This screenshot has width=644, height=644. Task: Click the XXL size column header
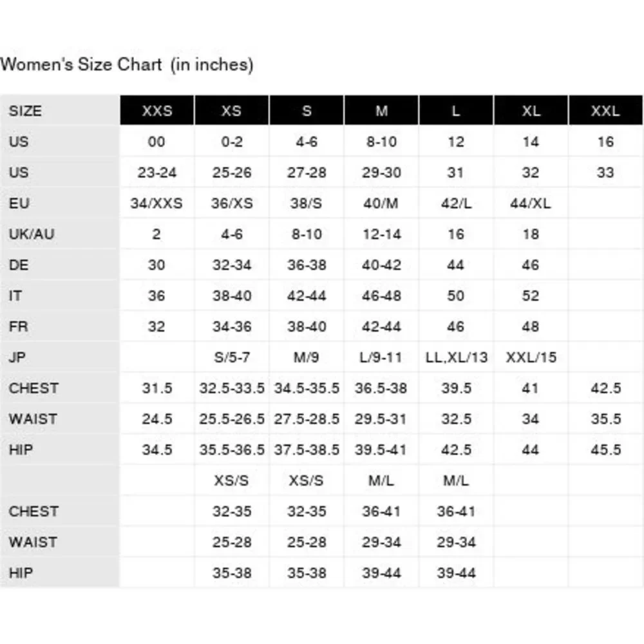[605, 111]
